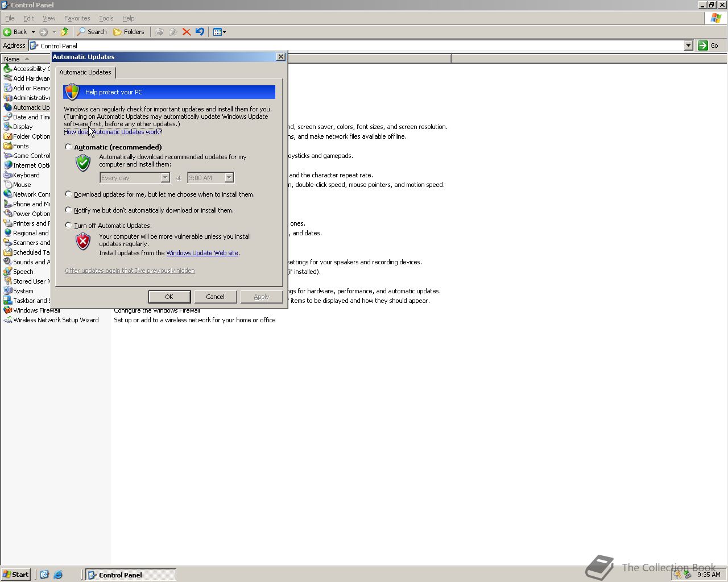This screenshot has height=582, width=728.
Task: Select the Automatic Updates tab
Action: tap(85, 72)
